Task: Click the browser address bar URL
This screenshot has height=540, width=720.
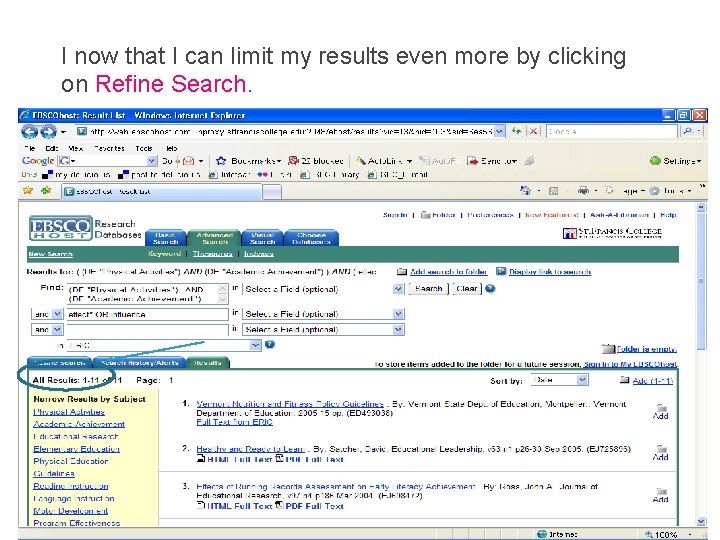Action: [x=291, y=131]
